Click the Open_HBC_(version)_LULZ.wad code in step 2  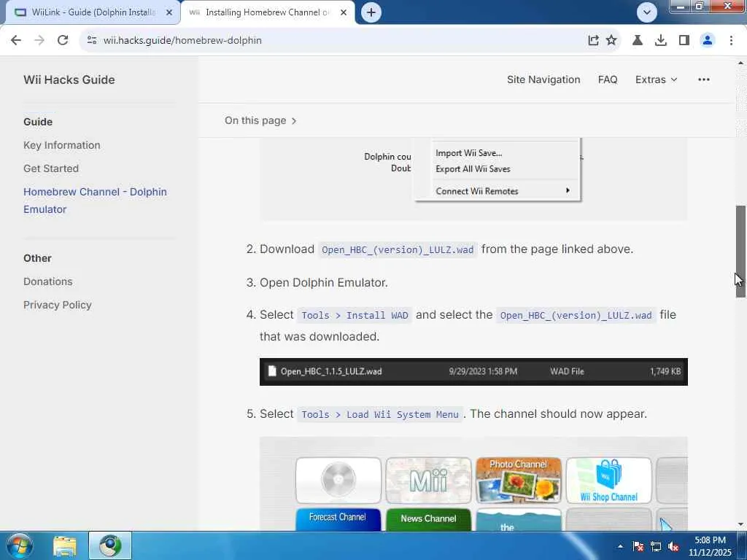coord(398,249)
